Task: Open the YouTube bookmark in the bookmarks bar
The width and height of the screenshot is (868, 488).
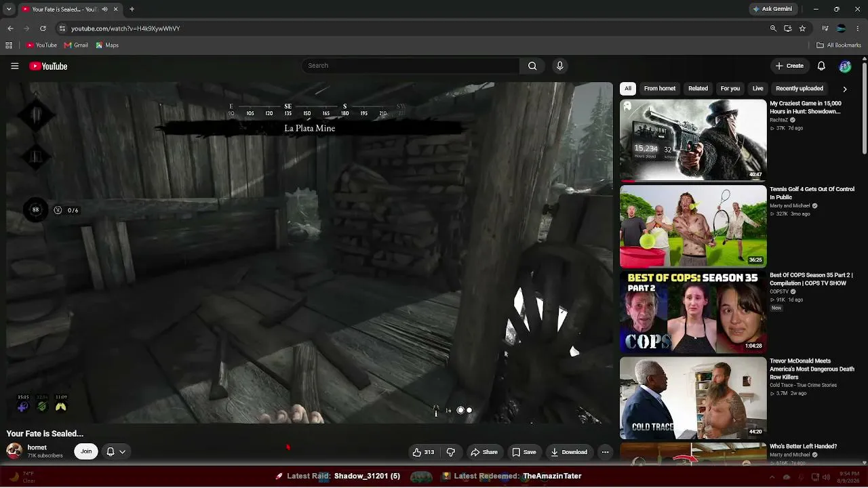Action: [41, 45]
